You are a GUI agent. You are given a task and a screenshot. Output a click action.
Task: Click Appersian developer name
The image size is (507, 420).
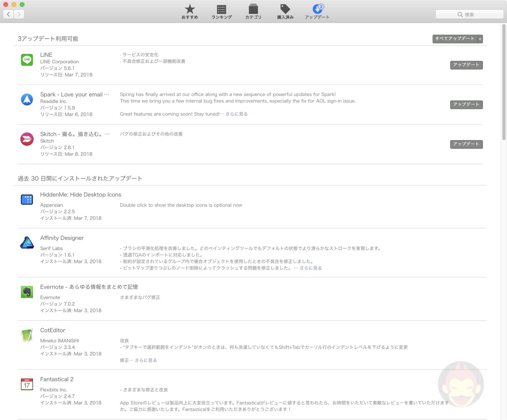(x=52, y=205)
